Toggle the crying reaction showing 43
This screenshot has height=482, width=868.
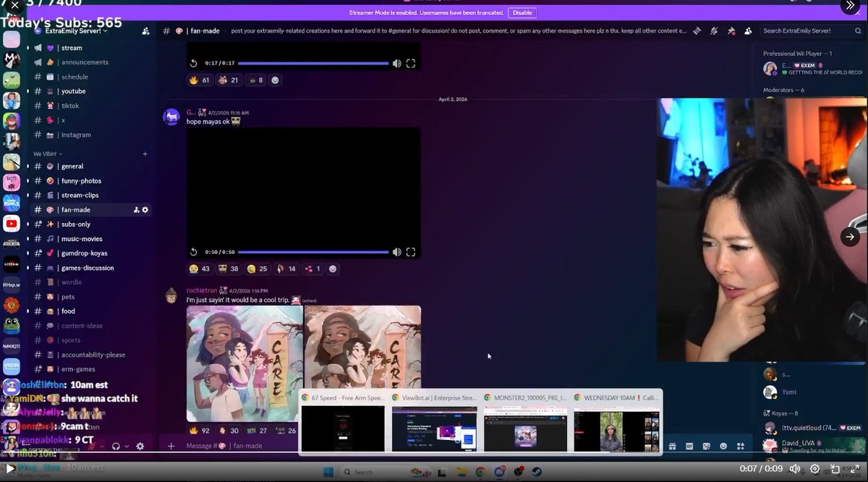(200, 269)
